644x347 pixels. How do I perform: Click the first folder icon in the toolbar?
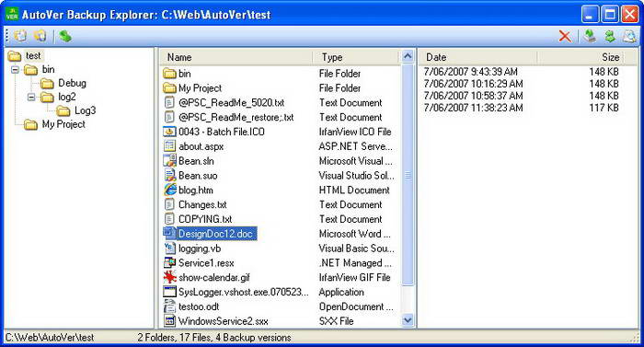coord(20,36)
